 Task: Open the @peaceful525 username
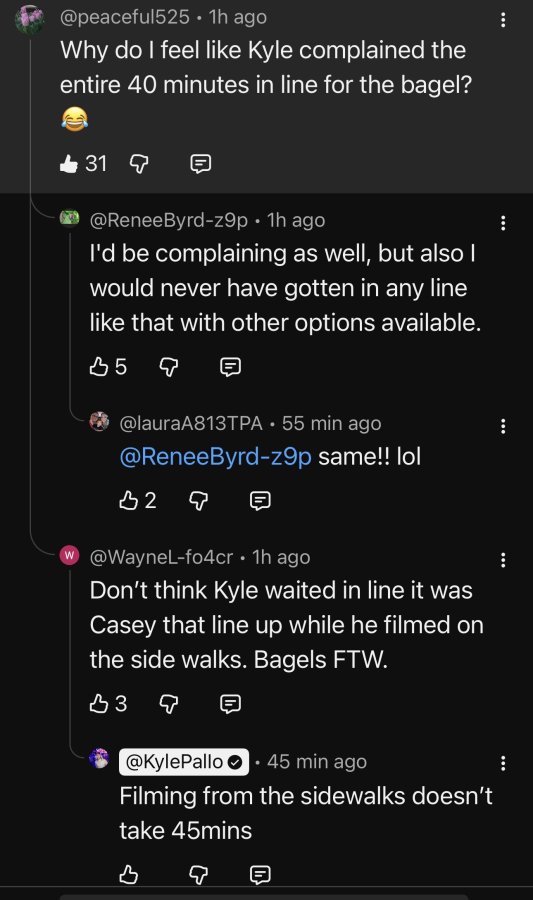pyautogui.click(x=125, y=17)
